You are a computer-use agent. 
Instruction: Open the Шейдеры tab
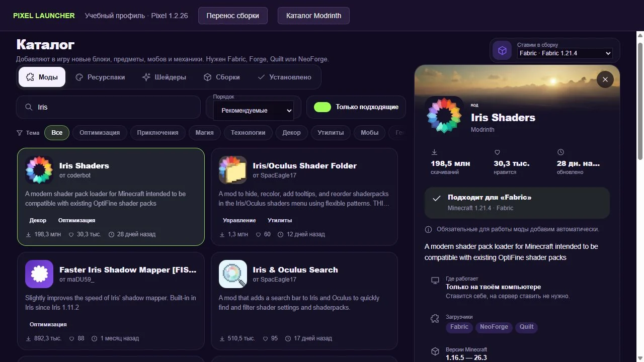click(x=164, y=77)
